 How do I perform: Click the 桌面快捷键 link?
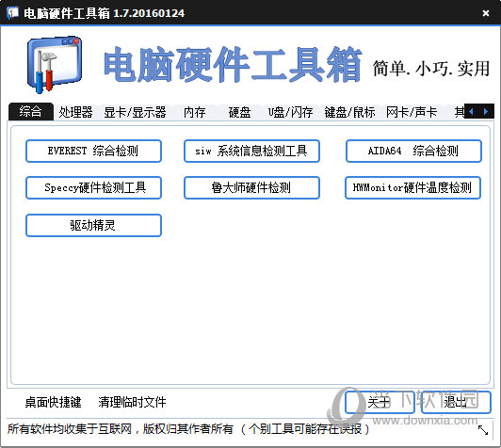[x=53, y=402]
